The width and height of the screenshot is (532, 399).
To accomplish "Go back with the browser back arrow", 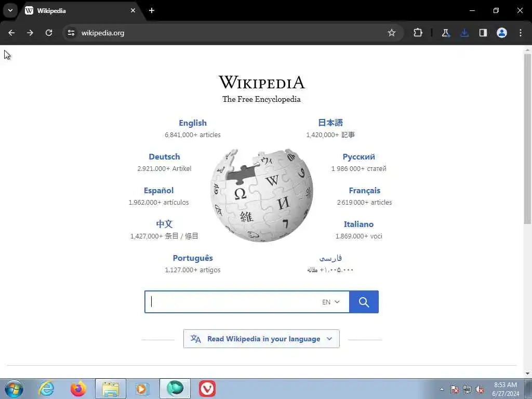I will pos(11,33).
